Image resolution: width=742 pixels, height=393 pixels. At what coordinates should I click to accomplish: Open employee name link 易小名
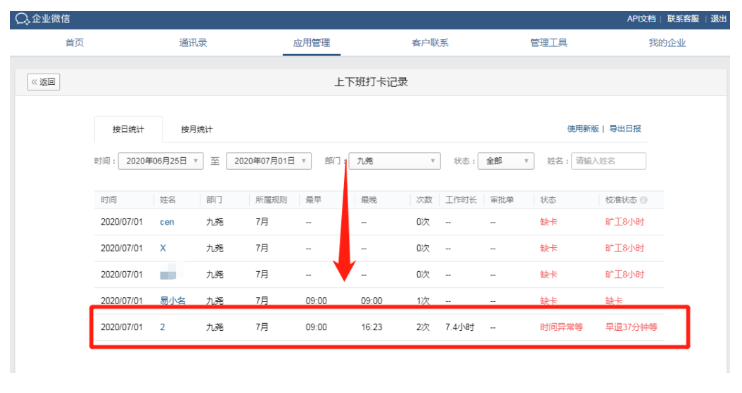[172, 301]
